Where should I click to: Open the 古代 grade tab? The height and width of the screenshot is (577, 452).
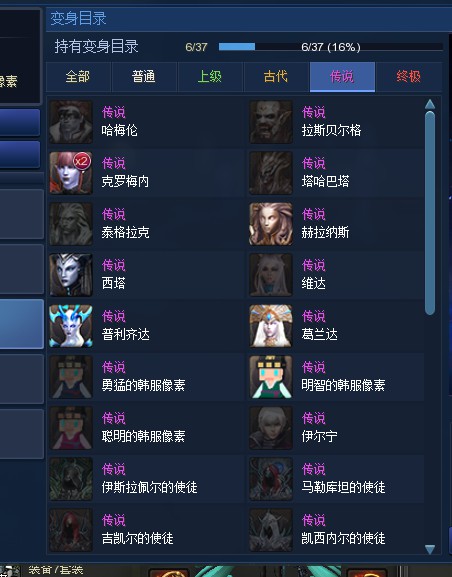point(276,77)
